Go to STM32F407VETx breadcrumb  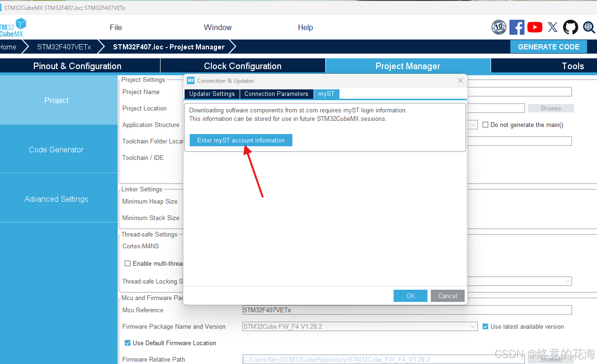(x=64, y=47)
